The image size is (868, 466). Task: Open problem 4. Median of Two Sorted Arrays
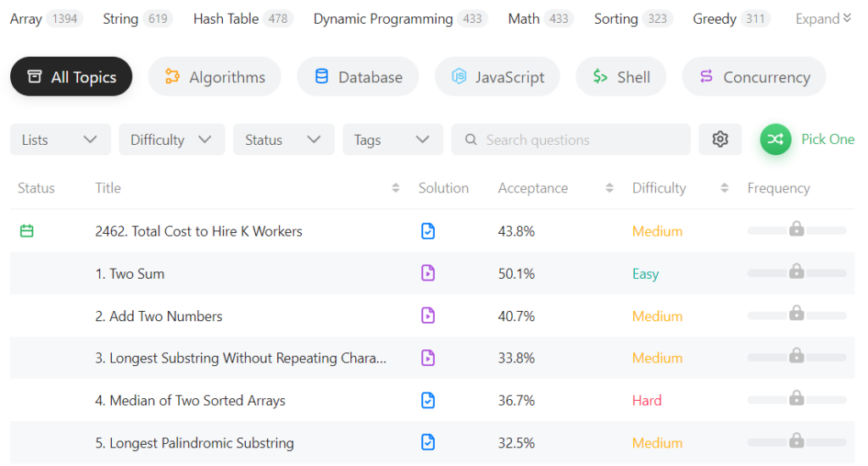tap(191, 401)
